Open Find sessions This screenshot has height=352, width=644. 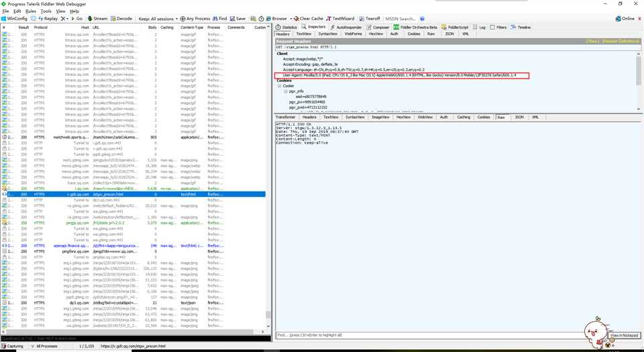(220, 19)
